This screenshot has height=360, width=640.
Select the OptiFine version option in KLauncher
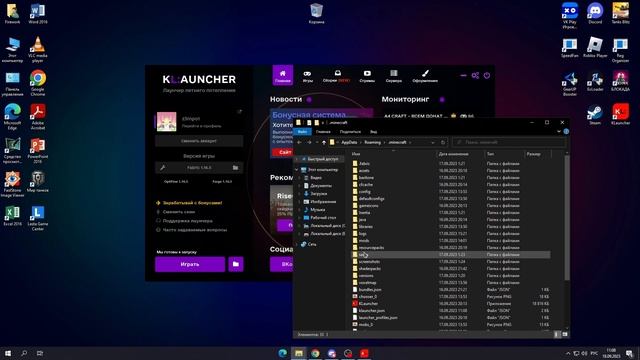click(x=176, y=182)
